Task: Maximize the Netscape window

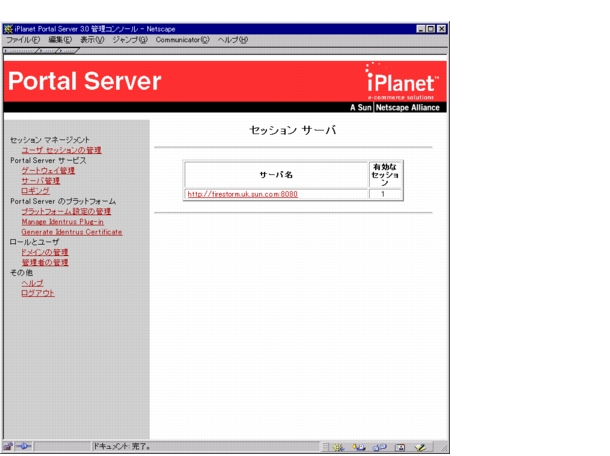Action: pos(431,29)
